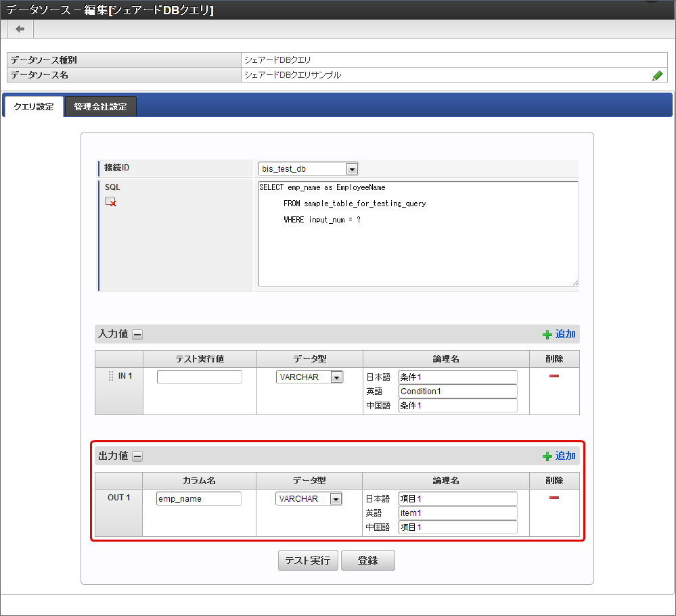Delete the OUT 1 row with red minus

tap(554, 498)
